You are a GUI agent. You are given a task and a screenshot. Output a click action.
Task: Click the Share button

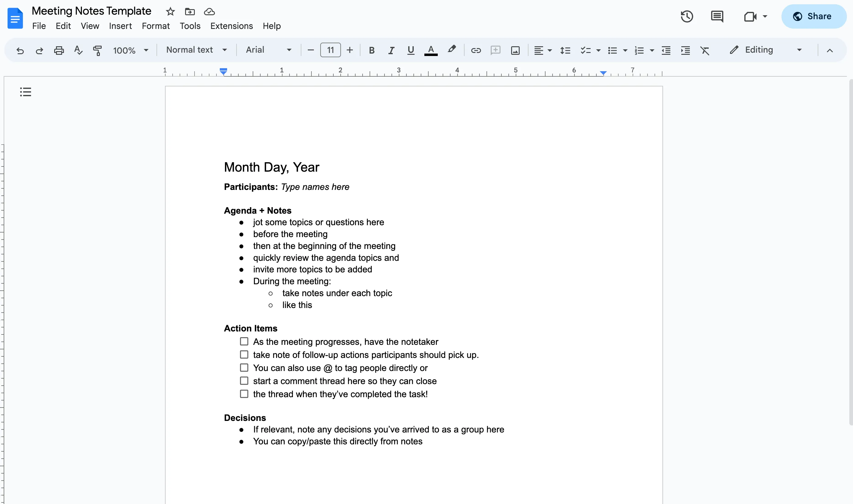pos(814,16)
